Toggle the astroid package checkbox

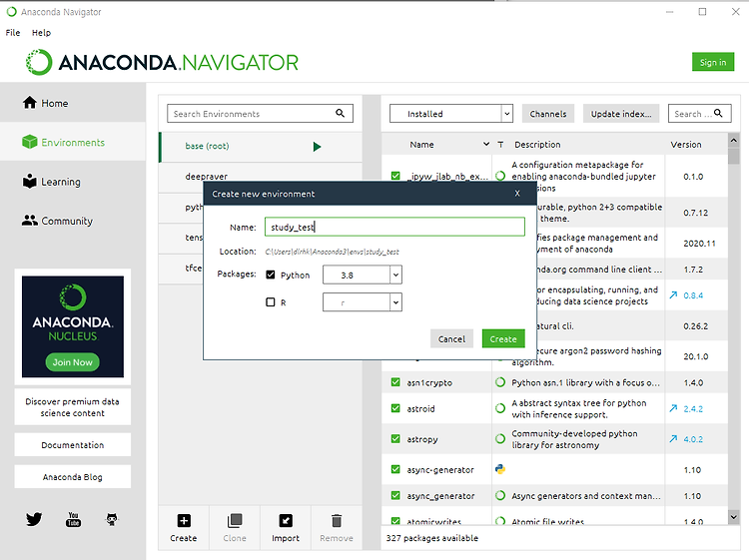click(395, 408)
